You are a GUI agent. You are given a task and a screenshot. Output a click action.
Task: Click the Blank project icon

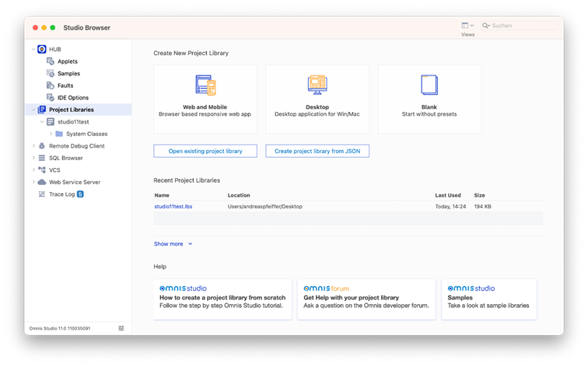[x=429, y=85]
